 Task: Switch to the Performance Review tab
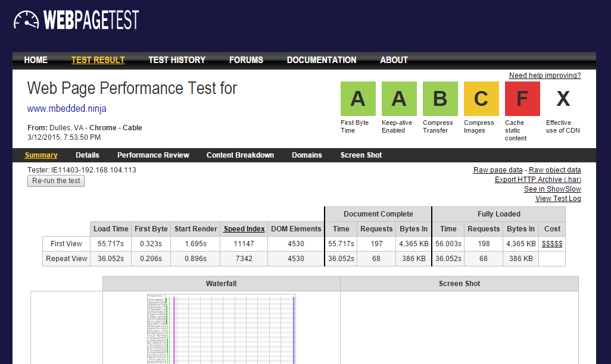pos(153,155)
